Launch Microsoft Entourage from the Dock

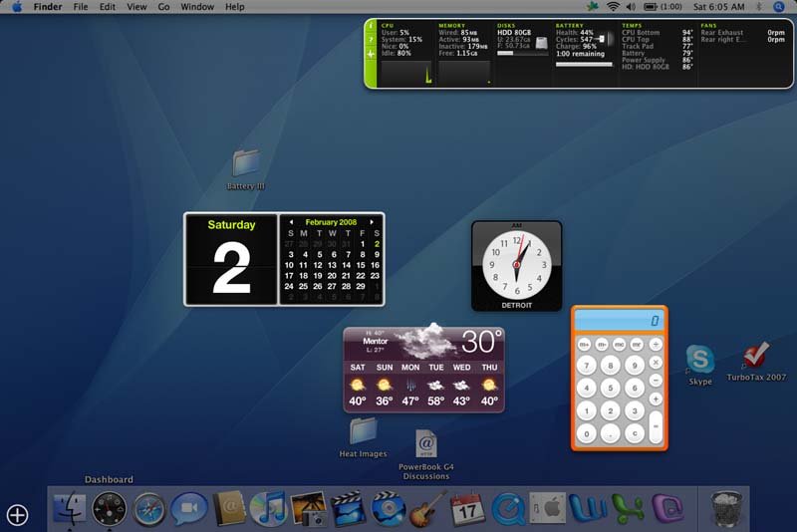tap(666, 508)
